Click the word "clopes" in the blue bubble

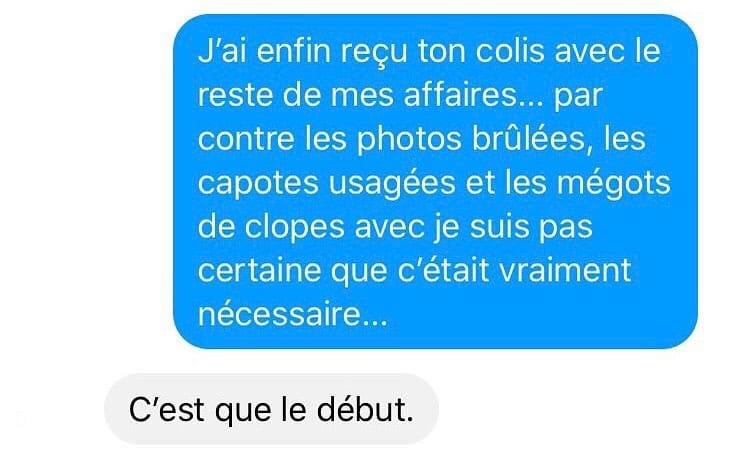tap(295, 229)
